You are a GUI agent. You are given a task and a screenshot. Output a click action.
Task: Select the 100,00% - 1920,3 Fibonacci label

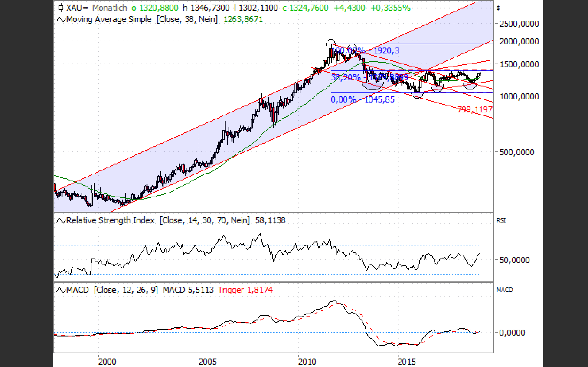pos(366,50)
